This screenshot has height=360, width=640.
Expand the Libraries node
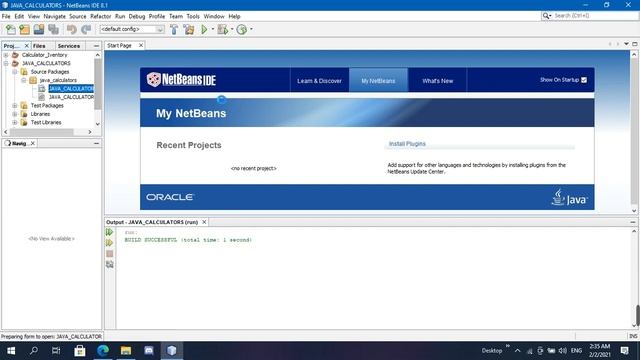pos(15,114)
